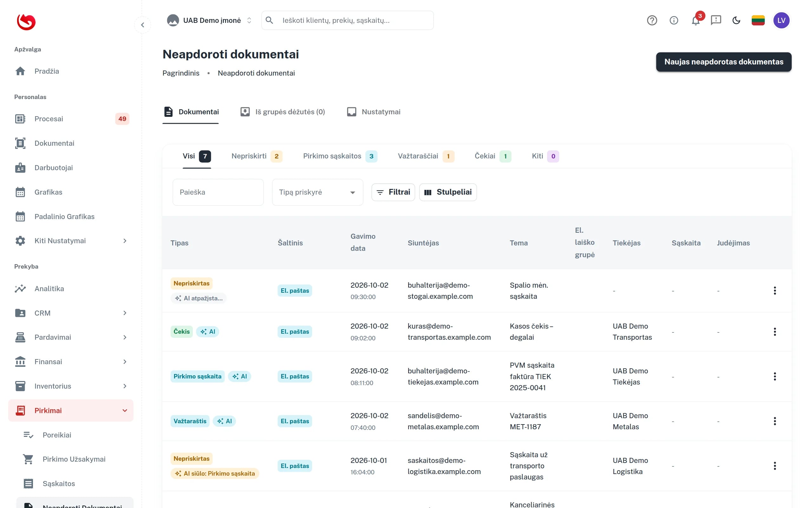Open Sąskaitos submenu item
Screen dimensions: 812x508
click(75, 484)
